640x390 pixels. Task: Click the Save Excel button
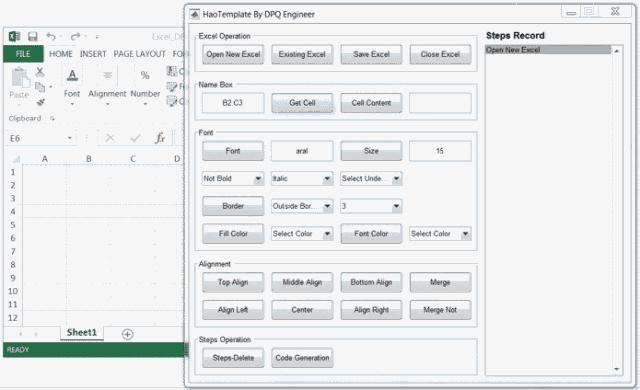pyautogui.click(x=371, y=54)
